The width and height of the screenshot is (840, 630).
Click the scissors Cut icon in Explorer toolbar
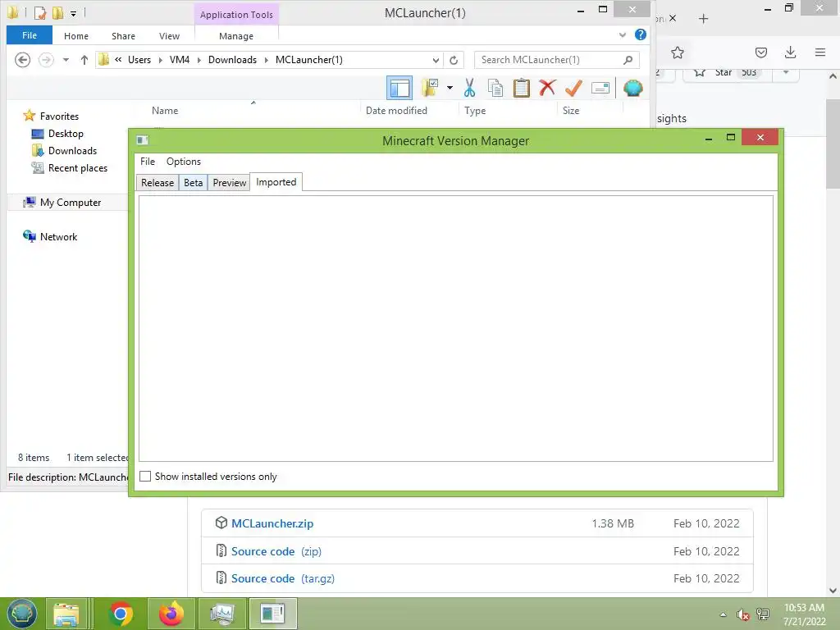click(x=469, y=88)
